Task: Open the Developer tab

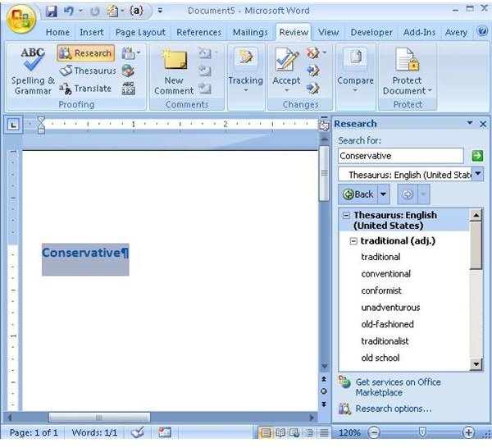Action: pyautogui.click(x=371, y=32)
